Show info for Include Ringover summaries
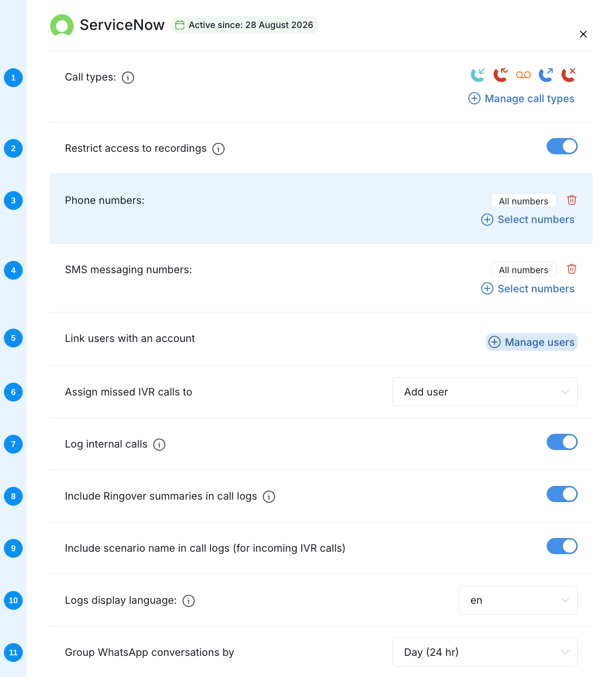The image size is (616, 677). (x=269, y=497)
